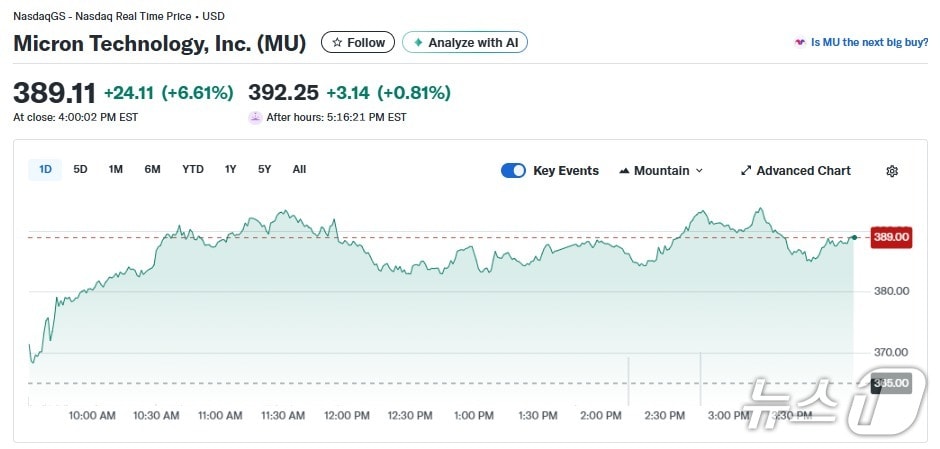
Task: Expand the Mountain chart style dropdown arrow
Action: pyautogui.click(x=699, y=171)
